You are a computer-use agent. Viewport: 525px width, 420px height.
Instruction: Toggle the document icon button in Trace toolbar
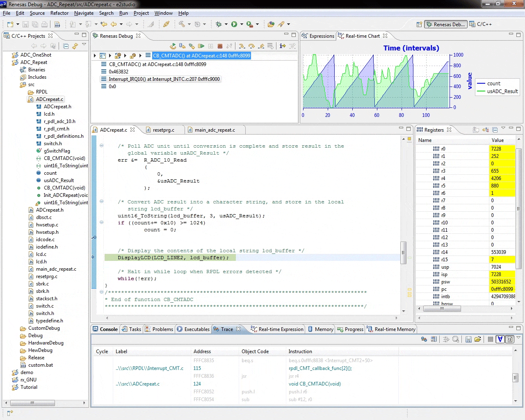pos(510,339)
